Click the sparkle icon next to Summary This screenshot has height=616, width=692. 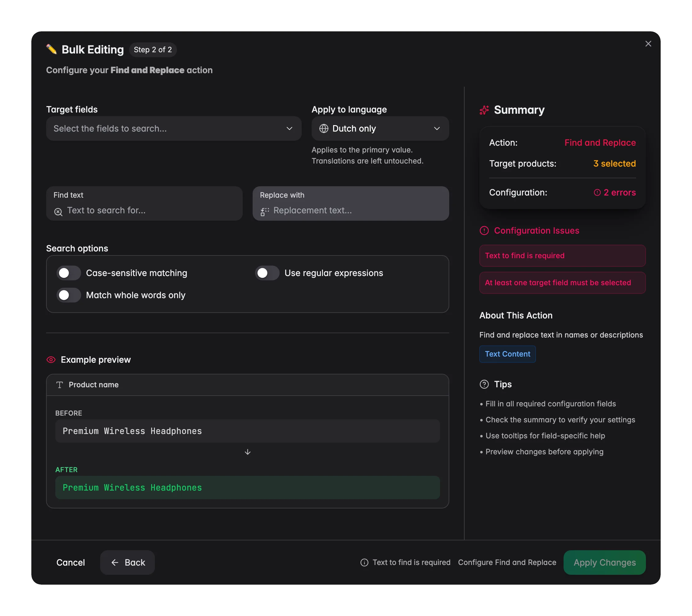pyautogui.click(x=484, y=110)
